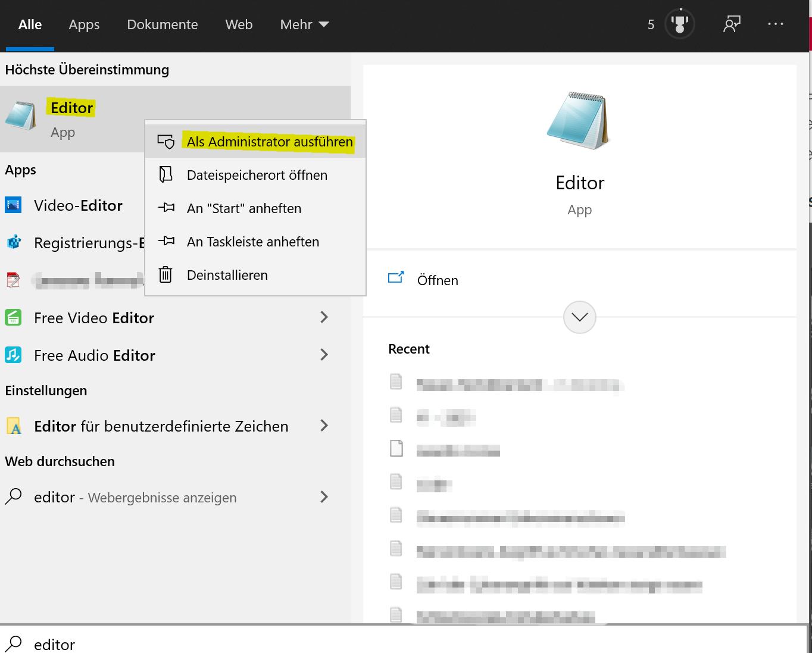Screen dimensions: 812x653
Task: Click the rewards trophy badge icon
Action: (x=679, y=24)
